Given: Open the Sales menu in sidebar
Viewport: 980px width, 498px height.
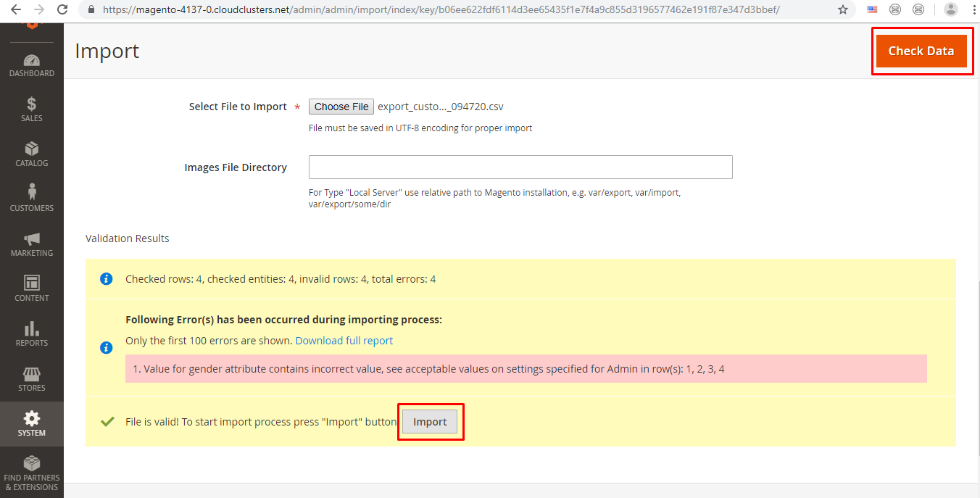Looking at the screenshot, I should 31,109.
